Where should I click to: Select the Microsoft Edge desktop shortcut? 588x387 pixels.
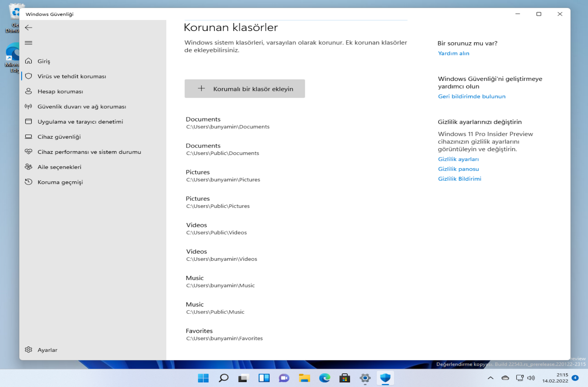click(12, 58)
